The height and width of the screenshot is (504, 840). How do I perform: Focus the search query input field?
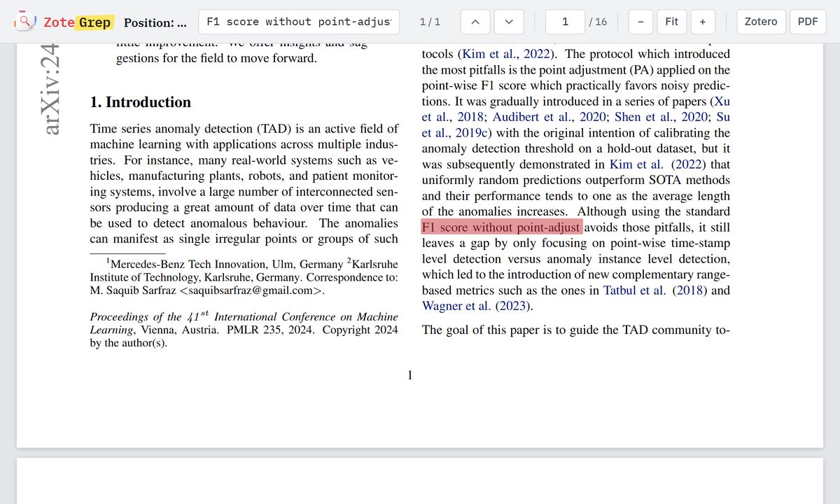pyautogui.click(x=299, y=22)
